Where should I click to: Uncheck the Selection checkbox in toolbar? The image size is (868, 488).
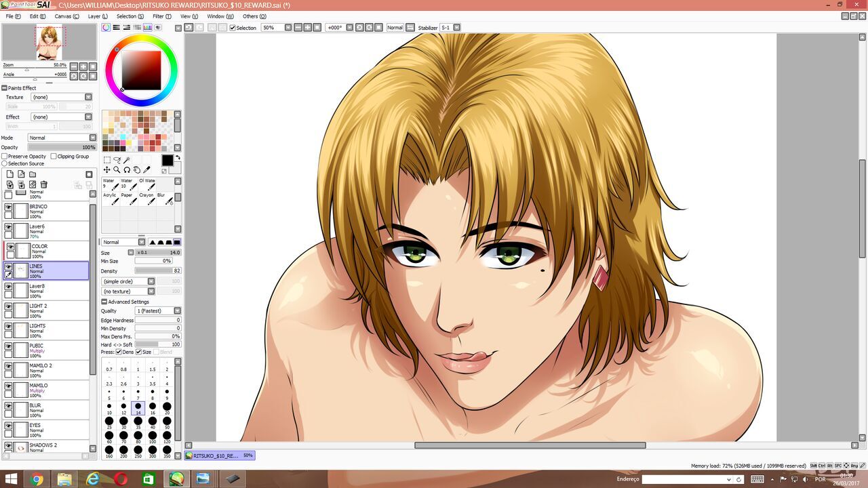click(x=233, y=28)
